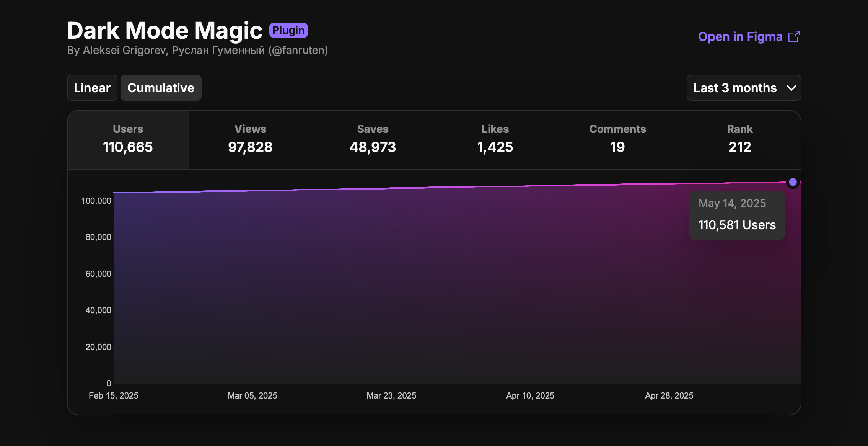Click the May 14 data point marker on chart
The width and height of the screenshot is (868, 446).
793,182
